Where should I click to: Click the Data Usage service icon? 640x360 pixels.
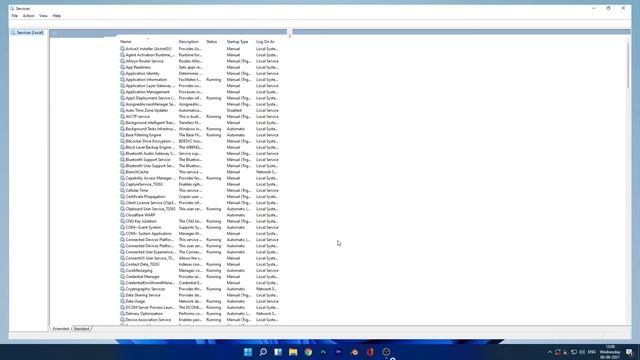coord(122,301)
